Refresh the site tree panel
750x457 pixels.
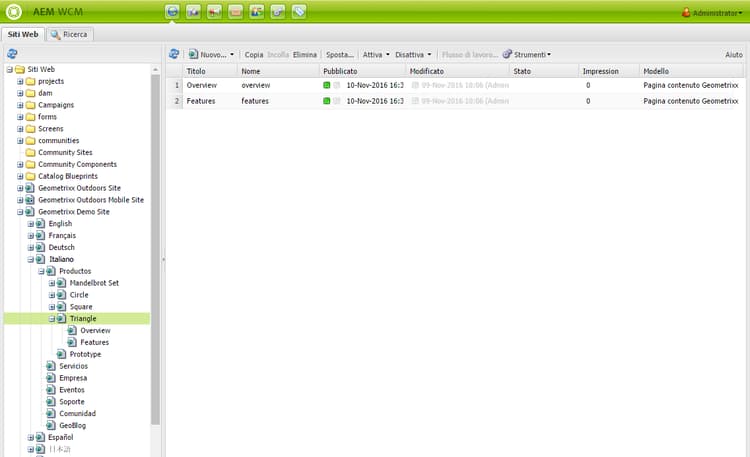coord(12,54)
